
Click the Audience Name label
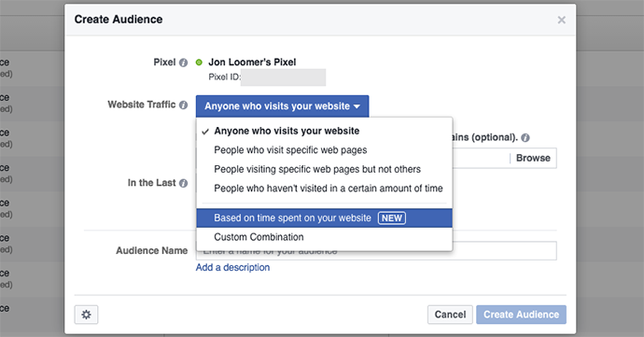point(151,251)
